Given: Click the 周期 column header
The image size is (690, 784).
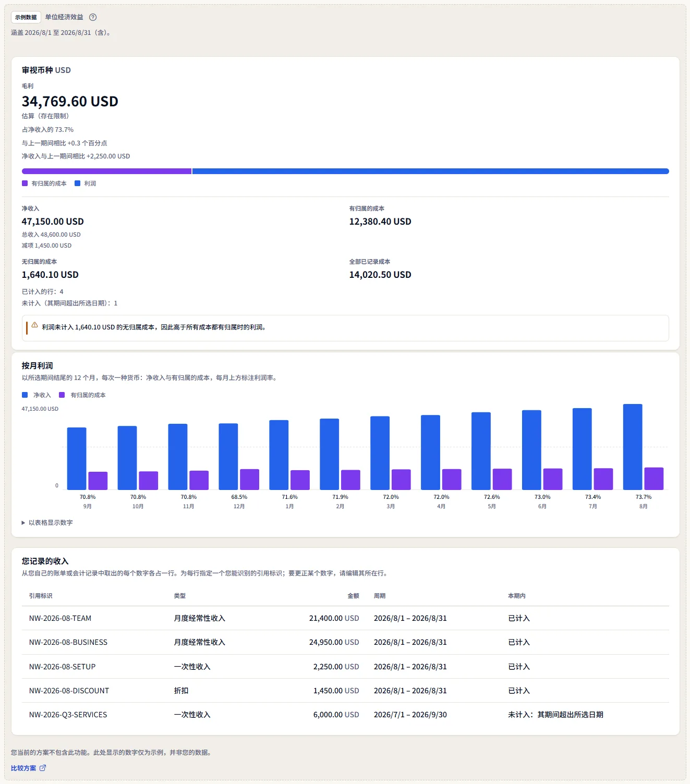Looking at the screenshot, I should point(380,596).
